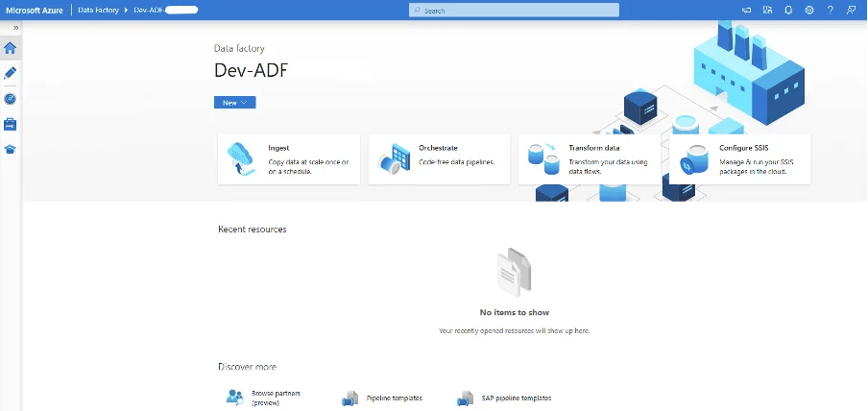Open the Orchestrate card
868x411 pixels.
pyautogui.click(x=439, y=159)
